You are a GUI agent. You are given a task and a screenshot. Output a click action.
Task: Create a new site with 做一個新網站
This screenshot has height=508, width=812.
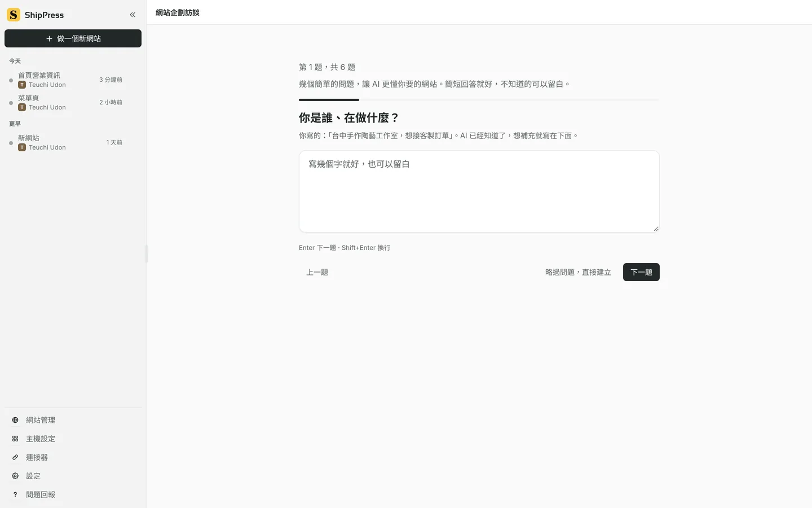73,38
